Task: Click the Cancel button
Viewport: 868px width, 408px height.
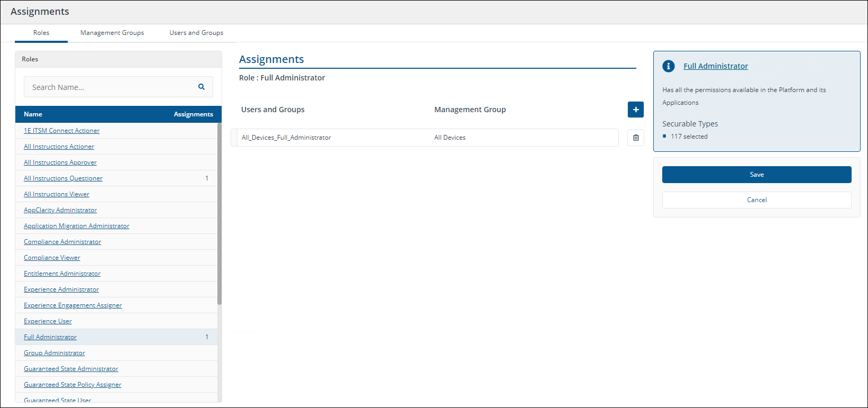Action: 756,200
